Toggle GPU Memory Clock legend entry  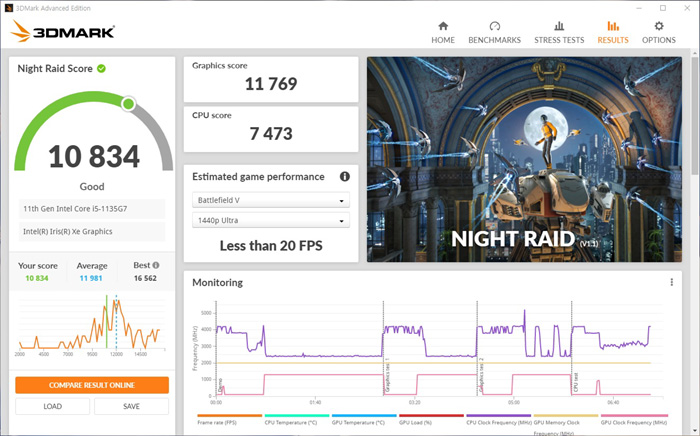566,423
